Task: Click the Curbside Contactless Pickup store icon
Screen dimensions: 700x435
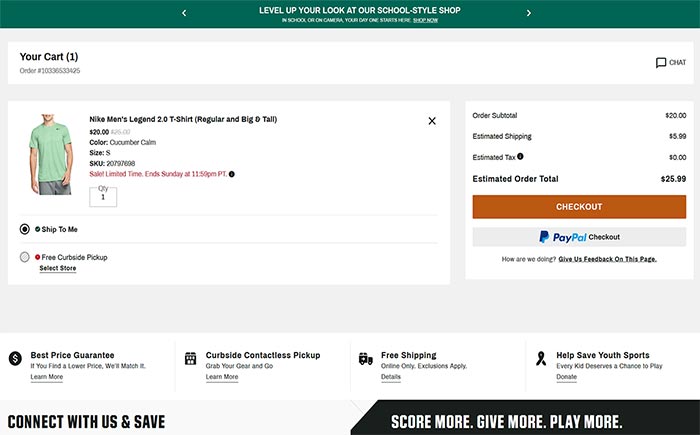Action: [191, 358]
